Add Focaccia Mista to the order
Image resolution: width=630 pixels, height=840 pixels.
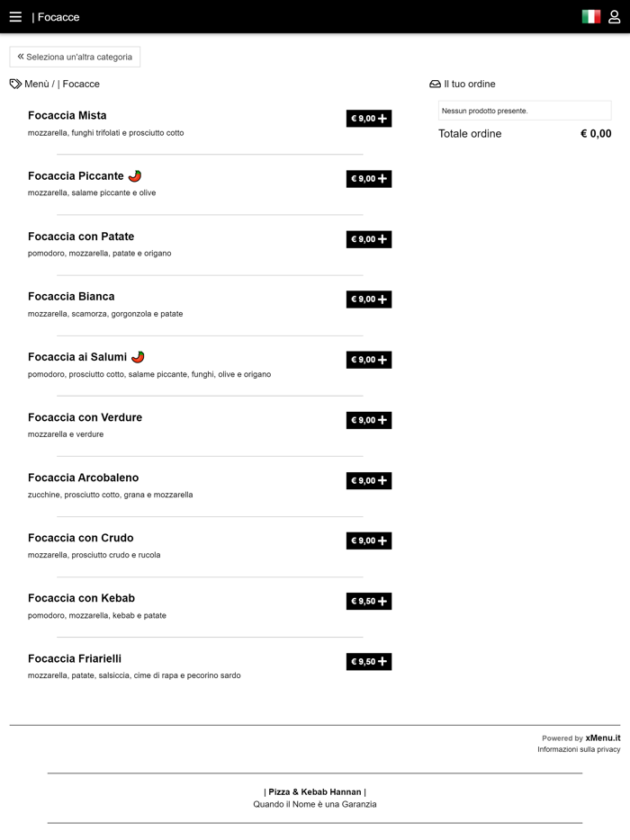[x=369, y=119]
